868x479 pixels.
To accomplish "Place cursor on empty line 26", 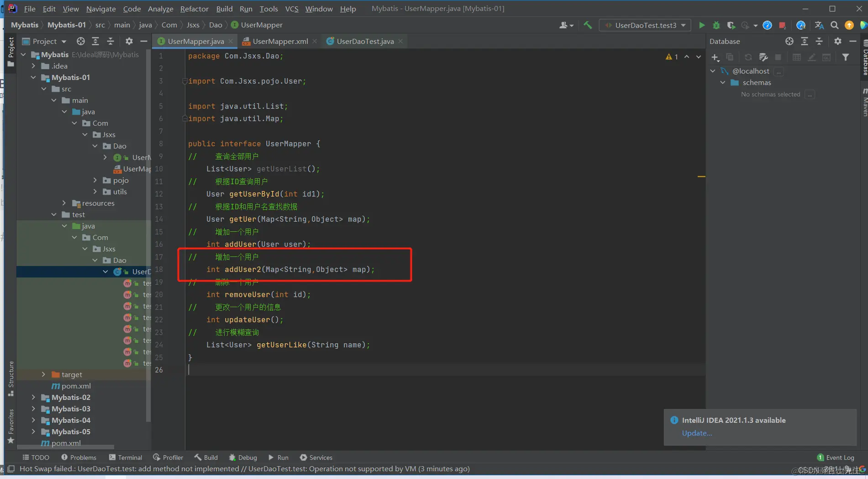I will [445, 370].
